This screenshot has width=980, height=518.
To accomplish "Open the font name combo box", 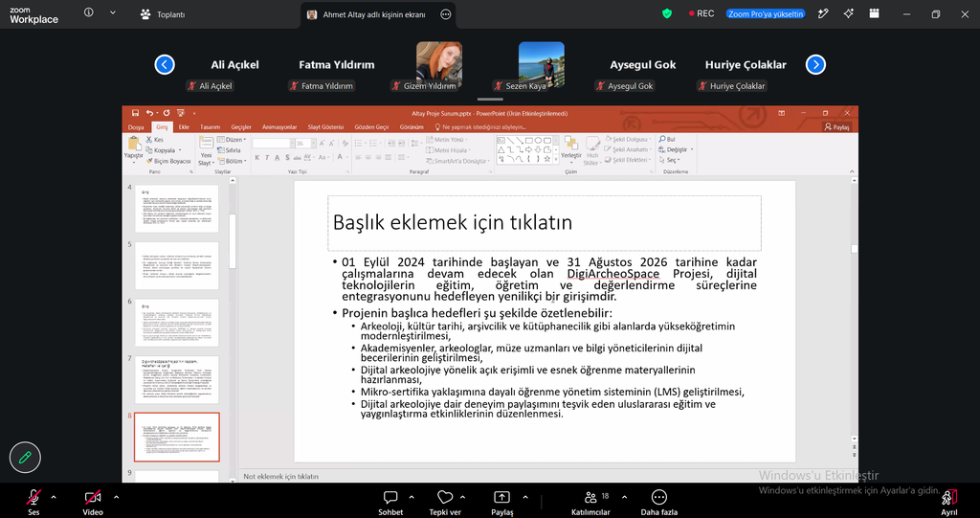I will click(x=273, y=144).
